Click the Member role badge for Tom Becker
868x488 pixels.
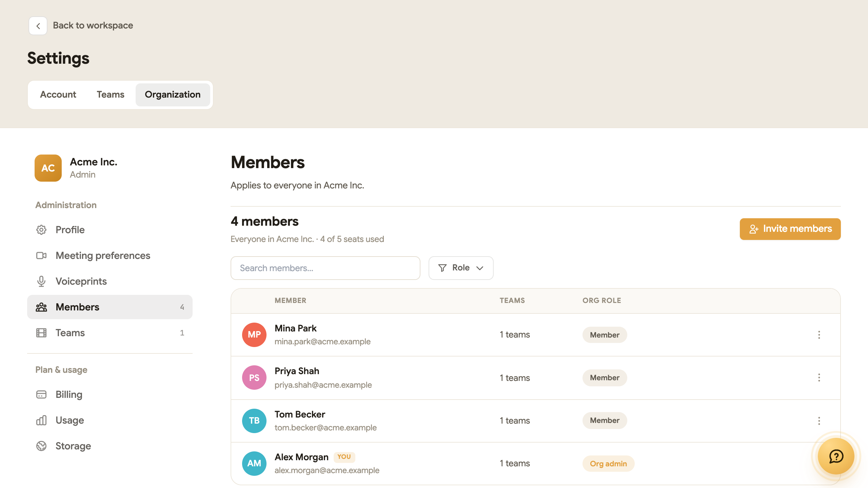[605, 420]
